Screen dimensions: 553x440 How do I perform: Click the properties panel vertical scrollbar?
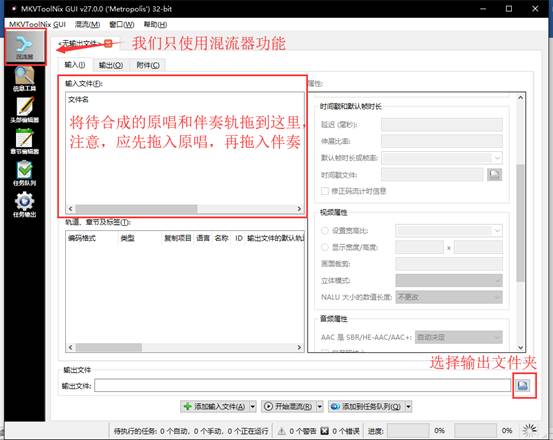pyautogui.click(x=521, y=222)
